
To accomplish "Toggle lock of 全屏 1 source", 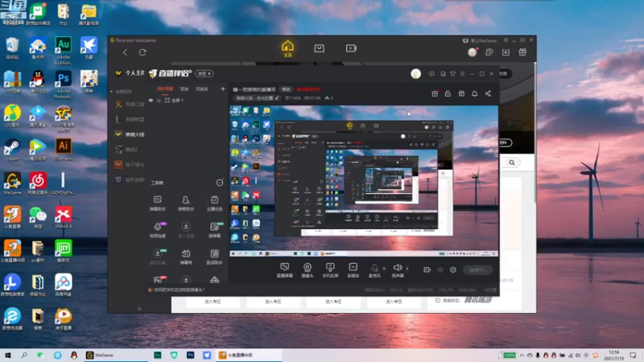I will pyautogui.click(x=159, y=100).
